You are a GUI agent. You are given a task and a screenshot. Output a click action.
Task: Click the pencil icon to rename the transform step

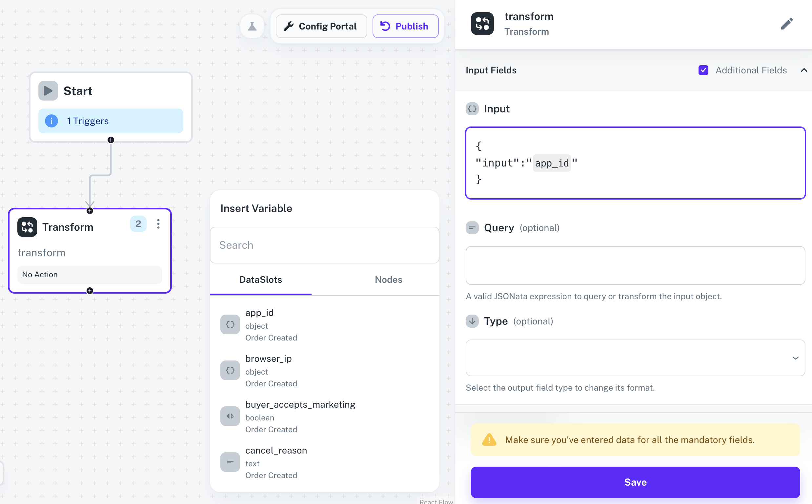787,23
